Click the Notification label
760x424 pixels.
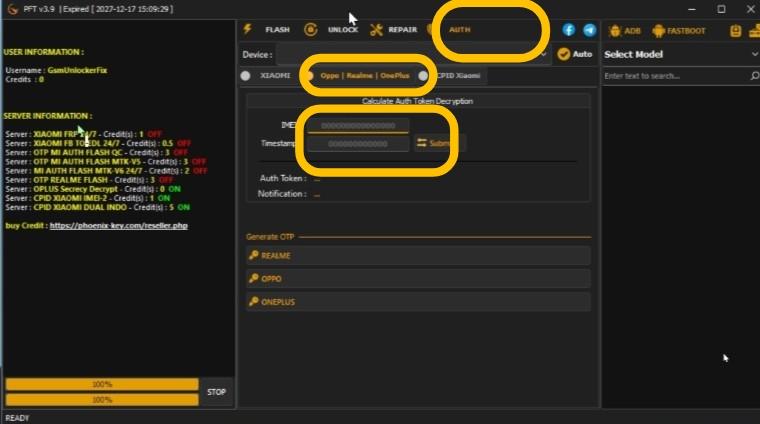click(282, 194)
